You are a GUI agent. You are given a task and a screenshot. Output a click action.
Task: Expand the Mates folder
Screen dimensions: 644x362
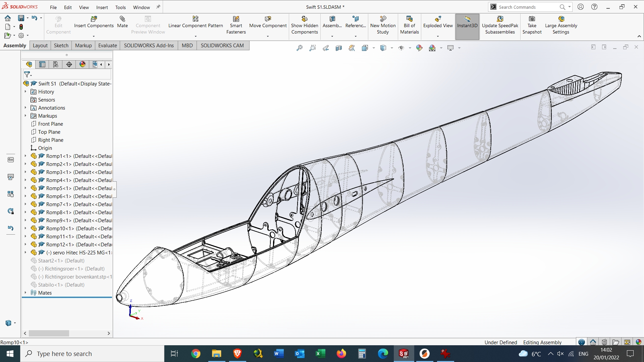pyautogui.click(x=26, y=292)
